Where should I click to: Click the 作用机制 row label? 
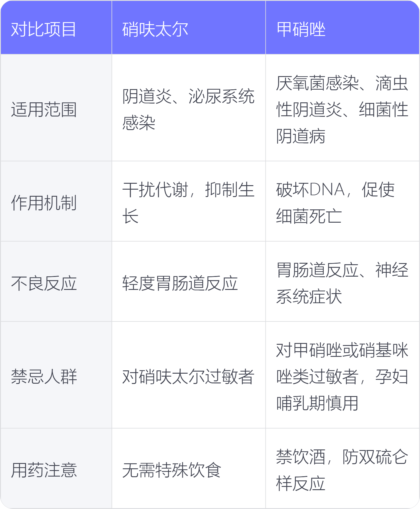tap(56, 201)
